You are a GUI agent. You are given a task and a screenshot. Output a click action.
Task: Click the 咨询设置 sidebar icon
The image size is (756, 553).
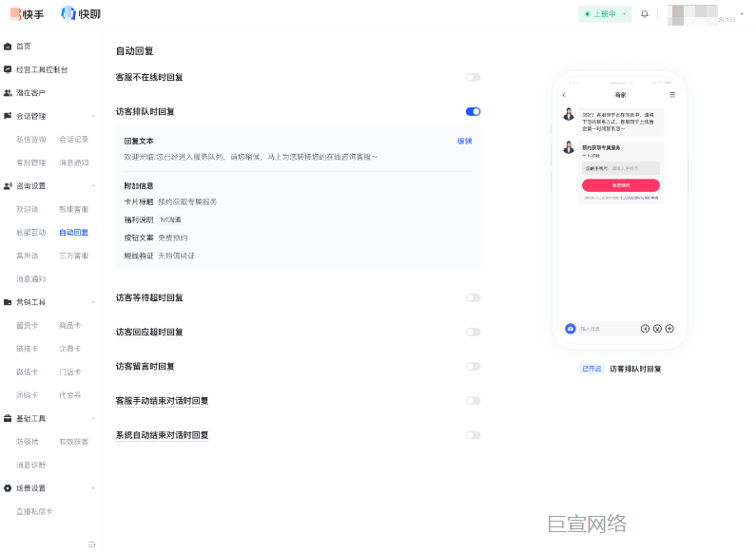[8, 186]
